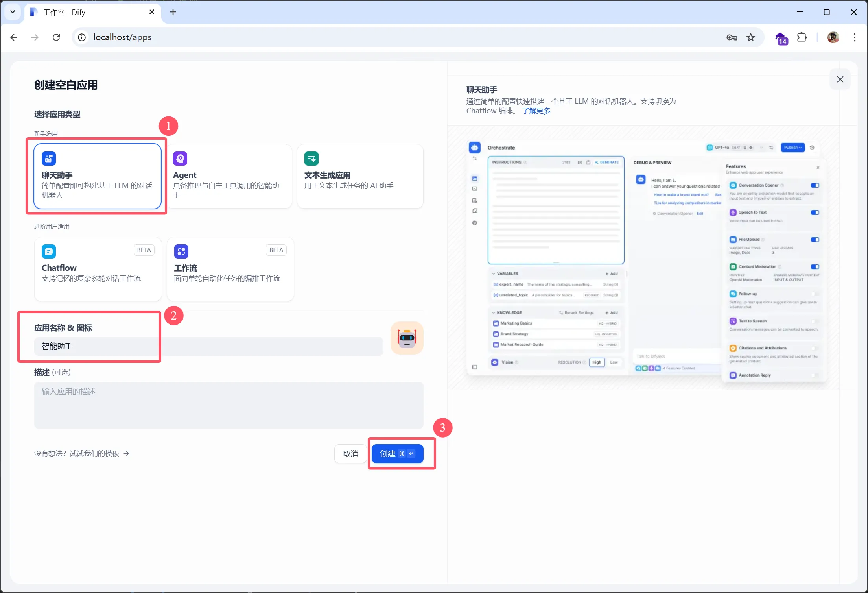This screenshot has height=593, width=868.
Task: Open the Chrome three-dot menu
Action: pyautogui.click(x=854, y=37)
